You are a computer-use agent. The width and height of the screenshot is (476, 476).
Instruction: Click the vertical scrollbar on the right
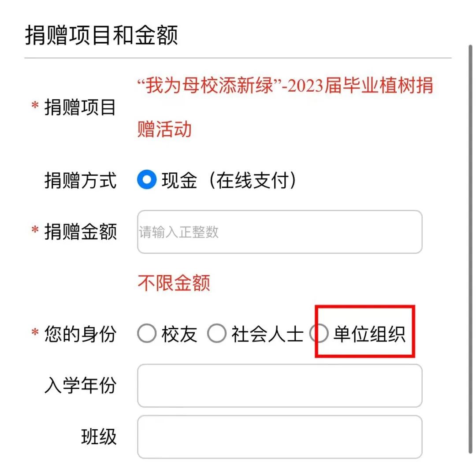[x=471, y=247]
